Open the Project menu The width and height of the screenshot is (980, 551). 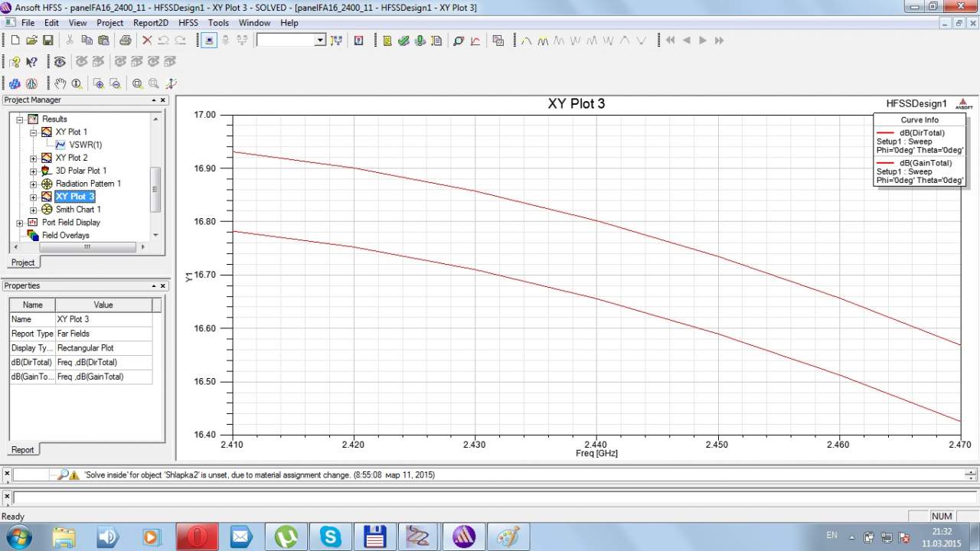coord(109,23)
